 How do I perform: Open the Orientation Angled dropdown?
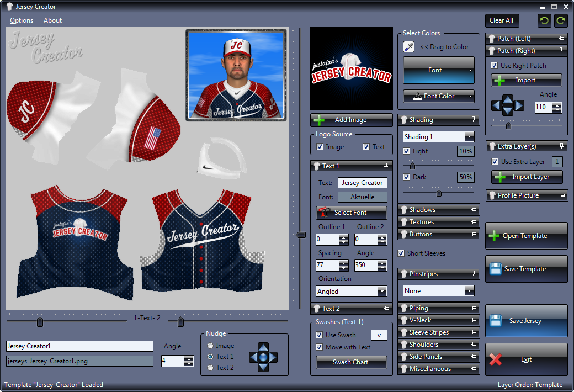[382, 292]
